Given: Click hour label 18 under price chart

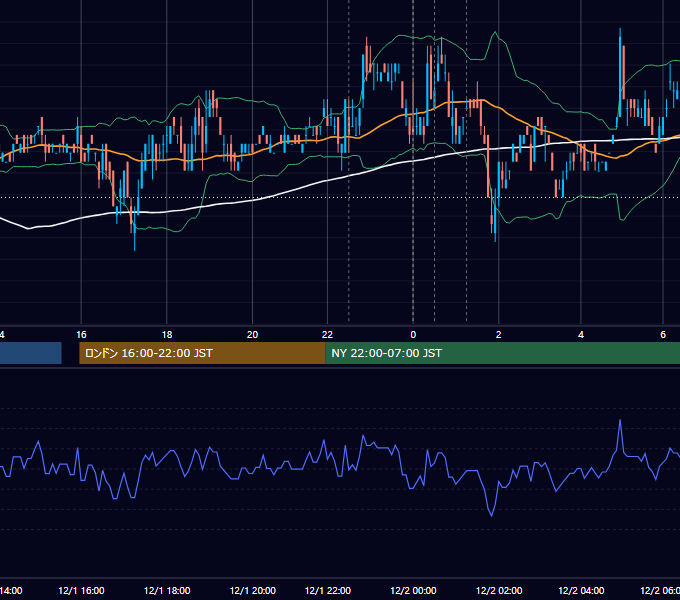Looking at the screenshot, I should click(x=167, y=335).
